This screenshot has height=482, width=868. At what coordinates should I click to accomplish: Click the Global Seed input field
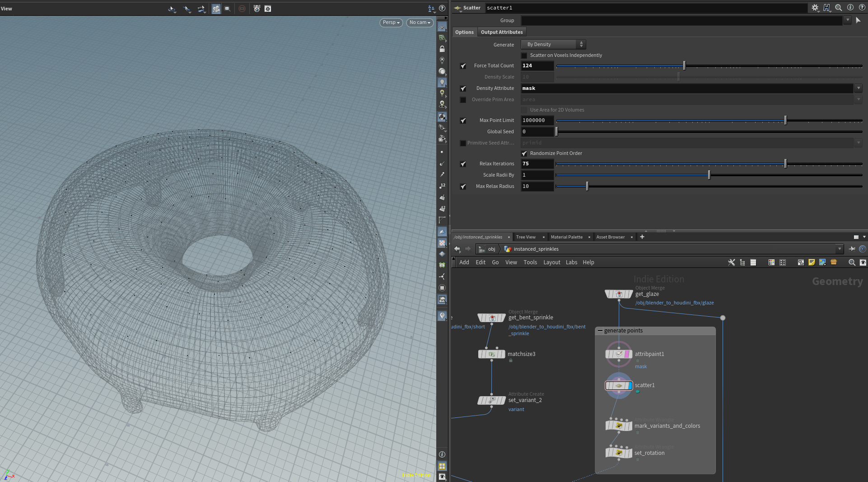[537, 132]
